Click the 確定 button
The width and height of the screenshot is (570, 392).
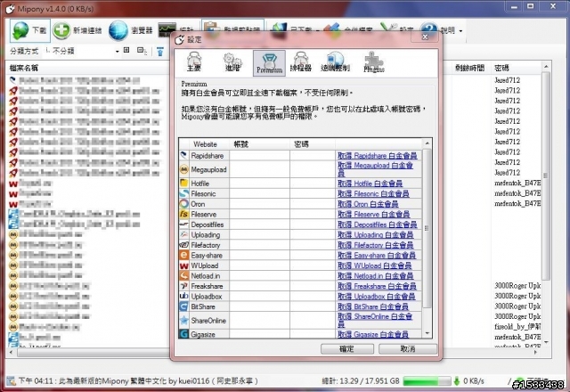tap(346, 348)
